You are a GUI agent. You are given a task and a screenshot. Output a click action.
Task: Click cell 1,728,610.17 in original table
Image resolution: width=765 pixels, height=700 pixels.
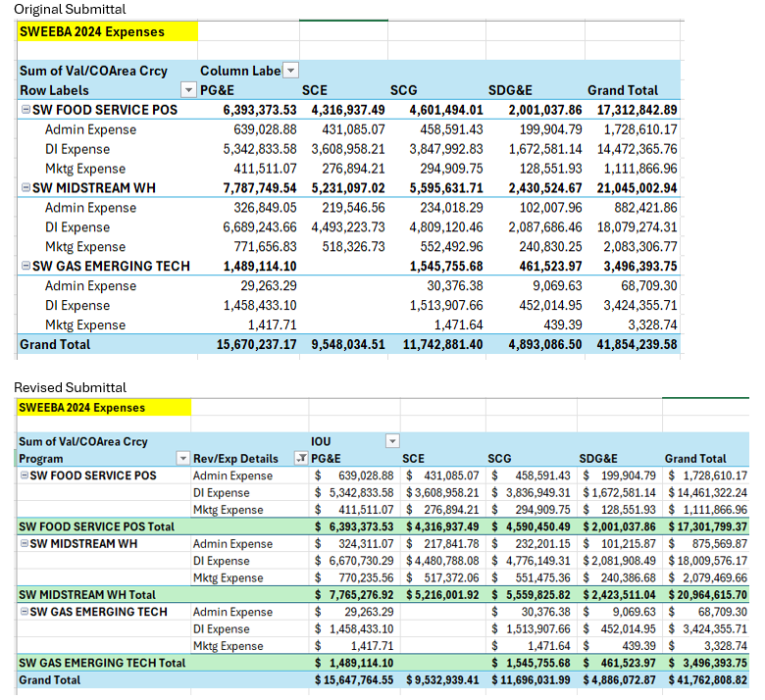click(640, 129)
